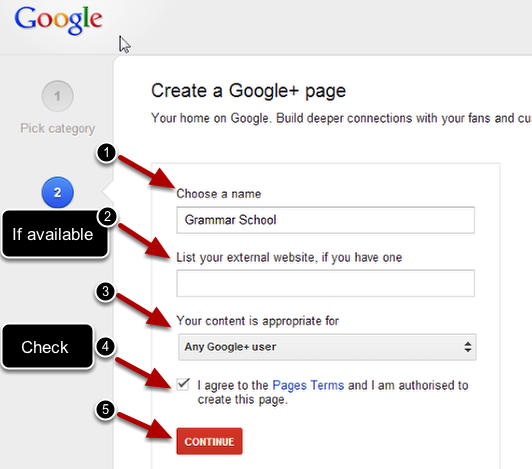Click the 'I agree to the' checkbox label
The height and width of the screenshot is (469, 532).
click(x=233, y=386)
